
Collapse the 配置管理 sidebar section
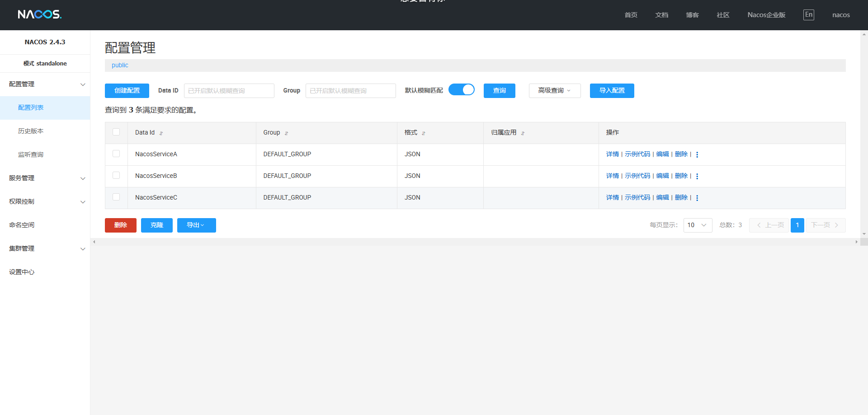(x=45, y=84)
